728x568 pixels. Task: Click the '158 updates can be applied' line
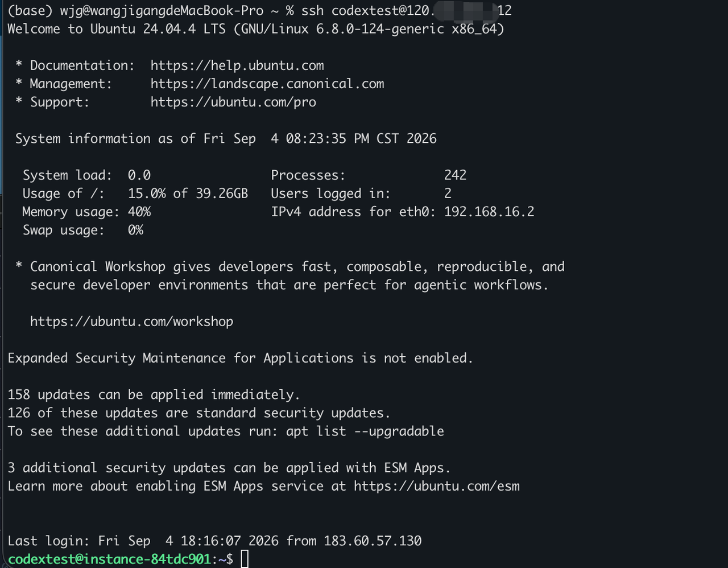[x=154, y=395]
